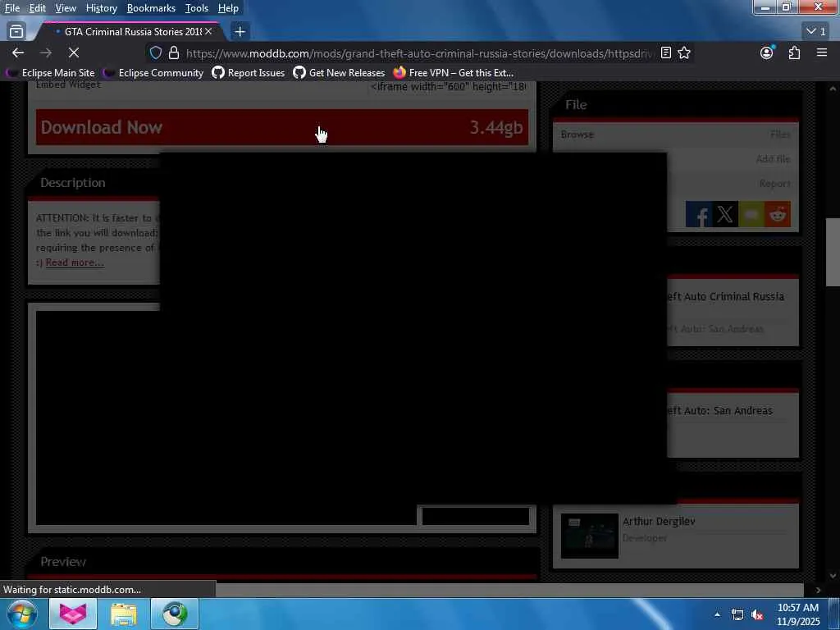This screenshot has width=840, height=630.
Task: Open Get New Releases bookmark
Action: (339, 73)
